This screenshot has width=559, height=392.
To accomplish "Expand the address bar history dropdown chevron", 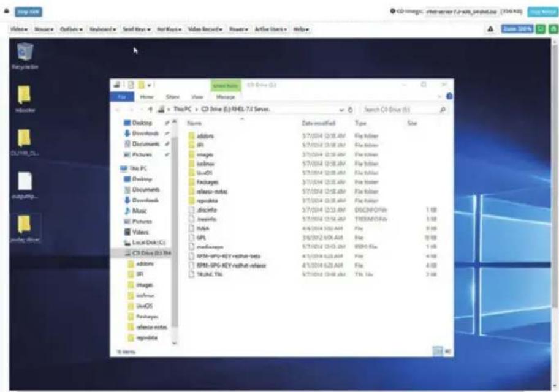I will click(341, 110).
